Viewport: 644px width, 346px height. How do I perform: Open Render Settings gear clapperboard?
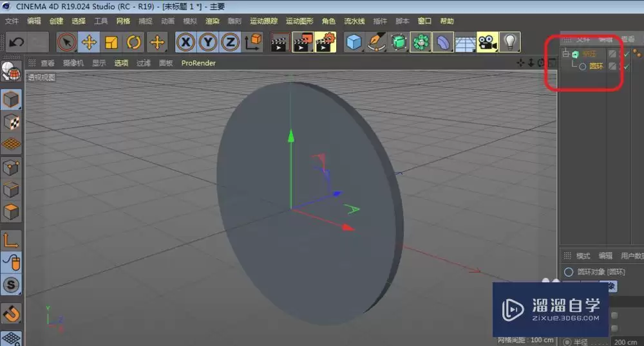click(325, 42)
